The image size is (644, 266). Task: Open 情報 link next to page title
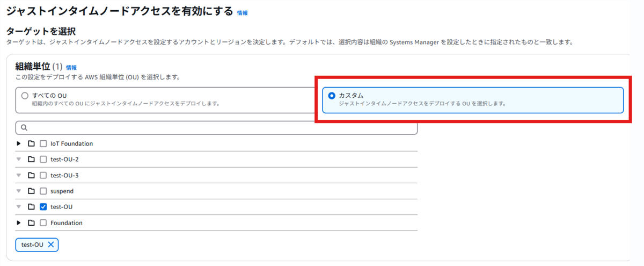click(243, 13)
